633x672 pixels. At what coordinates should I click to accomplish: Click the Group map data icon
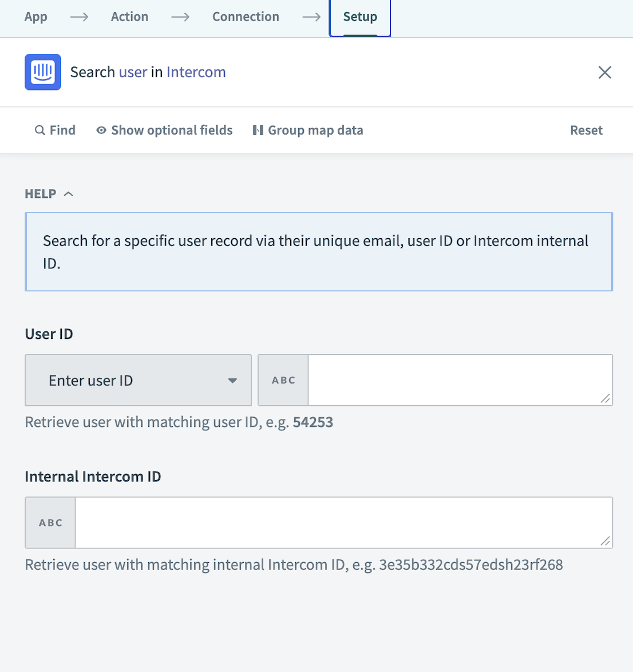[258, 130]
